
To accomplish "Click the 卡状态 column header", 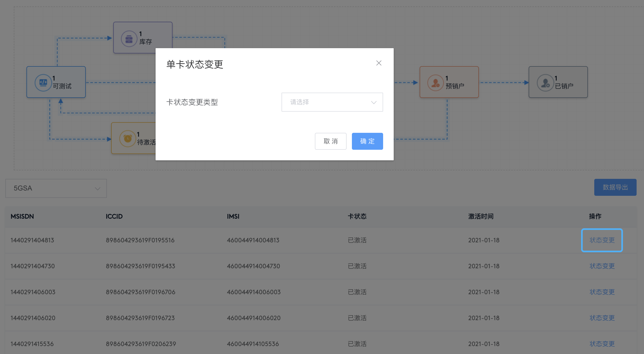I will 357,216.
